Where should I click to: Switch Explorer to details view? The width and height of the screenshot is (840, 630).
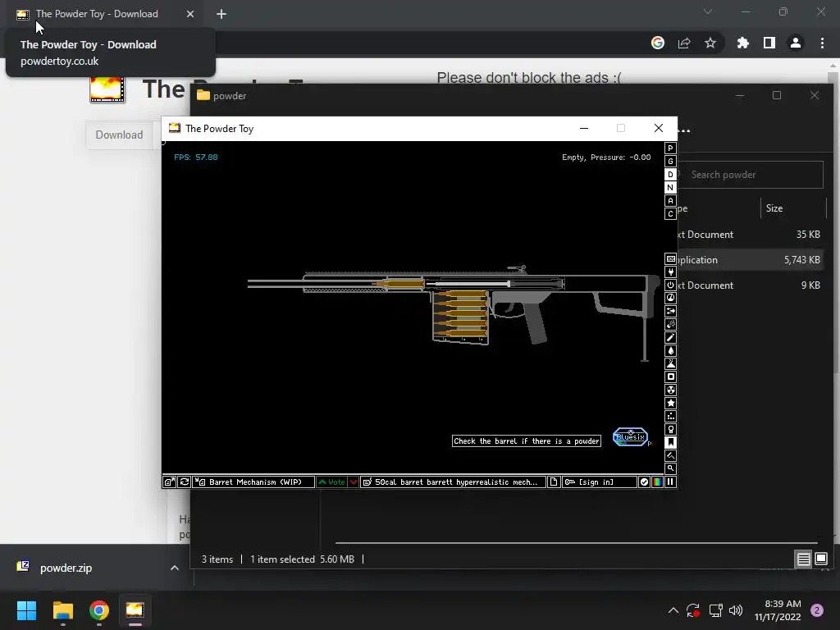(x=803, y=559)
